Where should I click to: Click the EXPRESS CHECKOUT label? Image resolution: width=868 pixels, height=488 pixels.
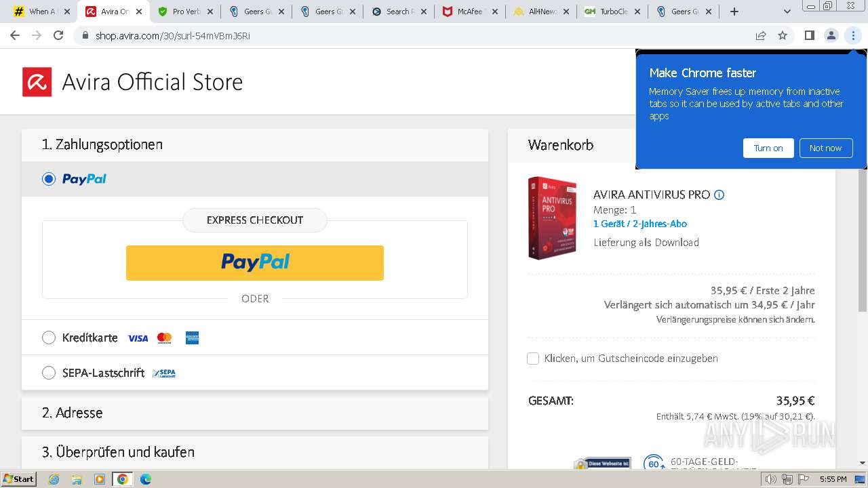click(255, 220)
